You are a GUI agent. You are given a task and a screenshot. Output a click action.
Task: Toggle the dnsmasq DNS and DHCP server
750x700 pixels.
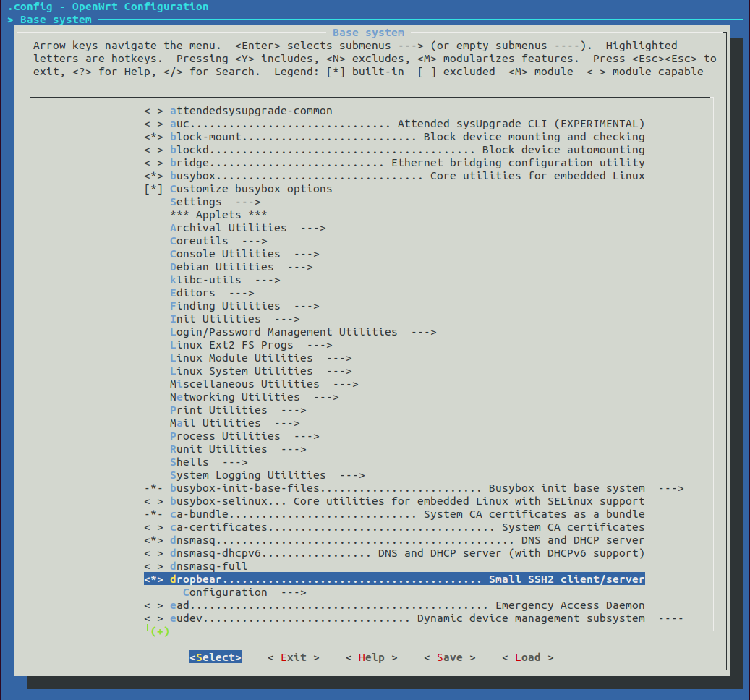point(394,540)
